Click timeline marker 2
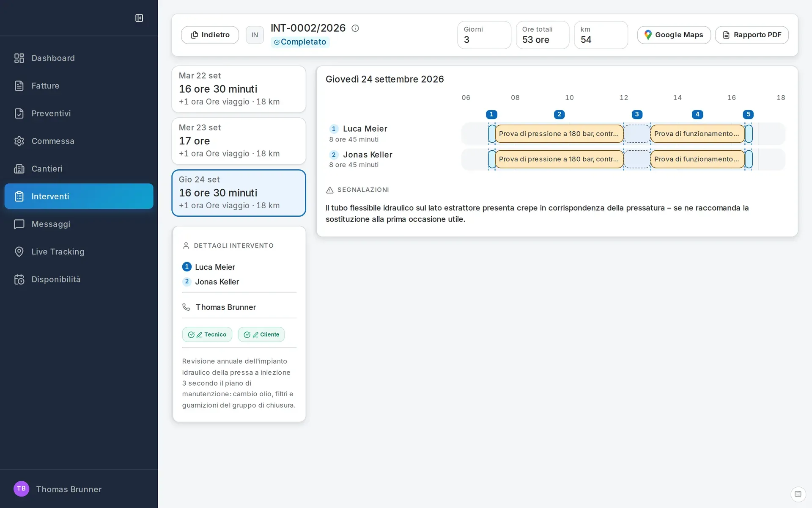 click(559, 114)
